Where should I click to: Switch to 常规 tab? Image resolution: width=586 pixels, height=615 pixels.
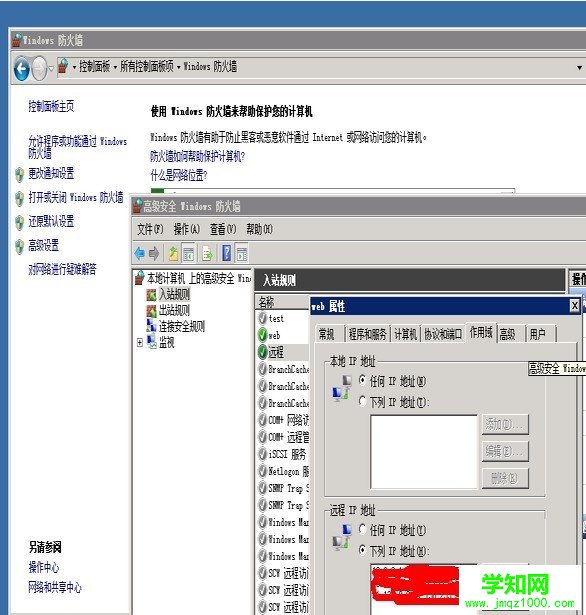329,334
